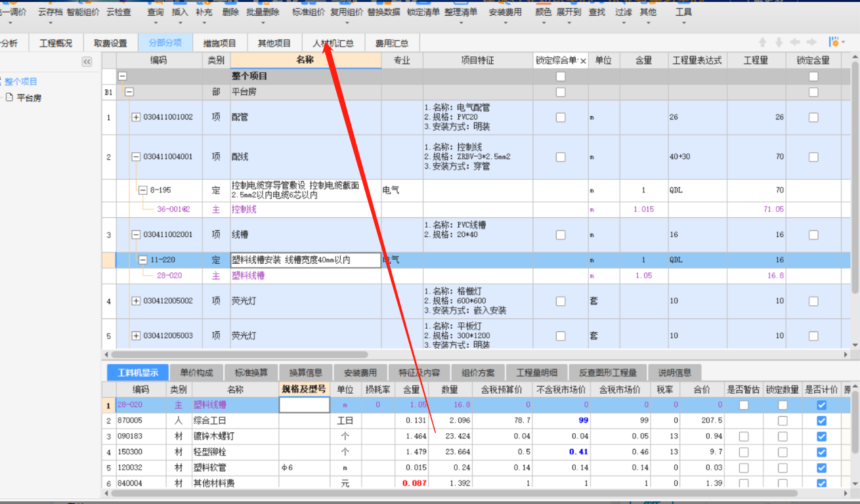Image resolution: width=860 pixels, height=504 pixels.
Task: Click the 锁定清单 toolbar button
Action: pos(423,12)
